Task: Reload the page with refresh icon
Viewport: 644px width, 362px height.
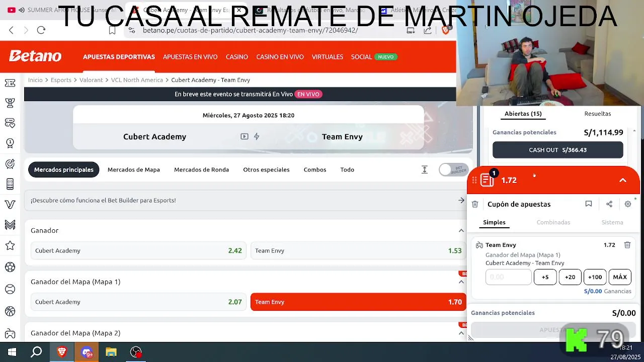Action: click(41, 30)
